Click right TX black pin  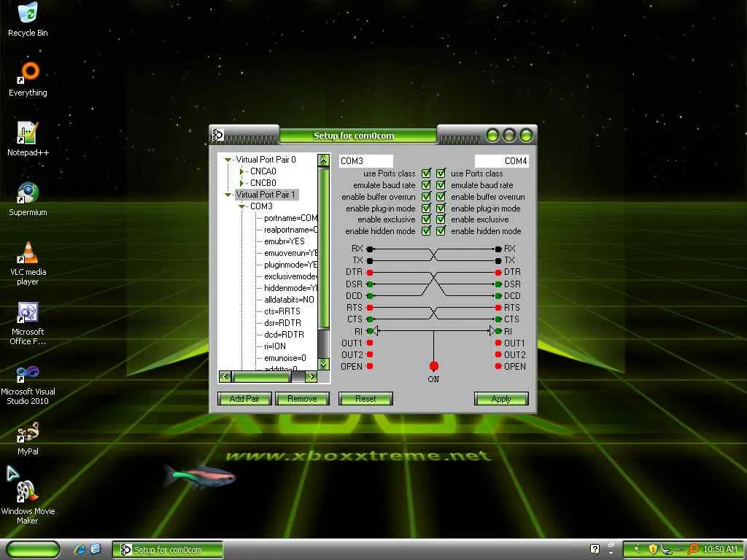pyautogui.click(x=498, y=260)
